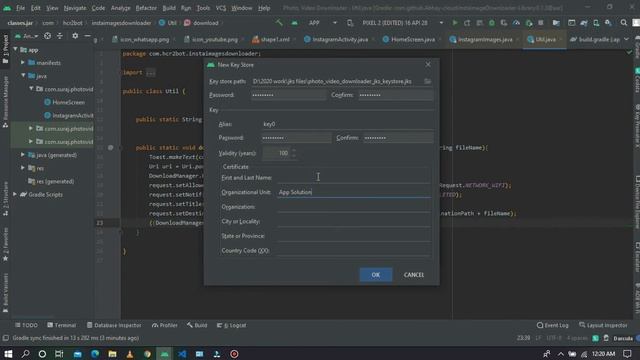Viewport: 640px width, 360px height.
Task: Click Project panel settings gear icon
Action: click(75, 36)
